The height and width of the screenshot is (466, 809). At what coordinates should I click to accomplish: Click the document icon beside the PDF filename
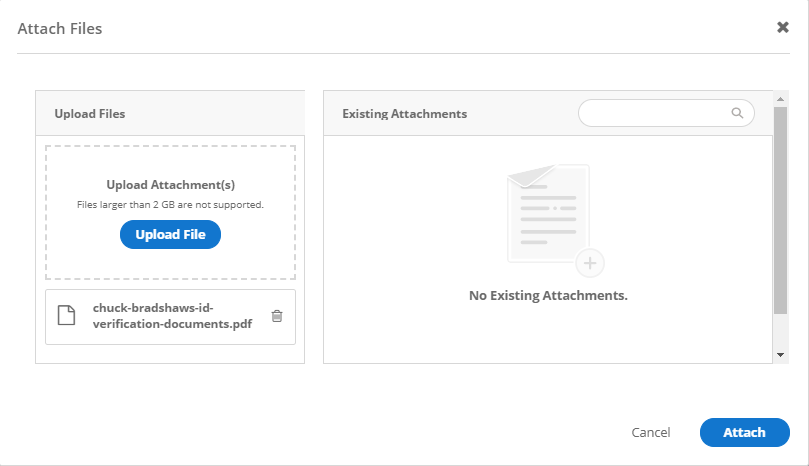66,316
